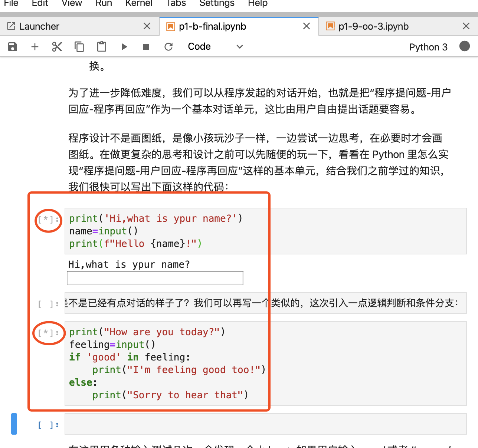Run the current cell with play icon
Image resolution: width=478 pixels, height=448 pixels.
124,46
